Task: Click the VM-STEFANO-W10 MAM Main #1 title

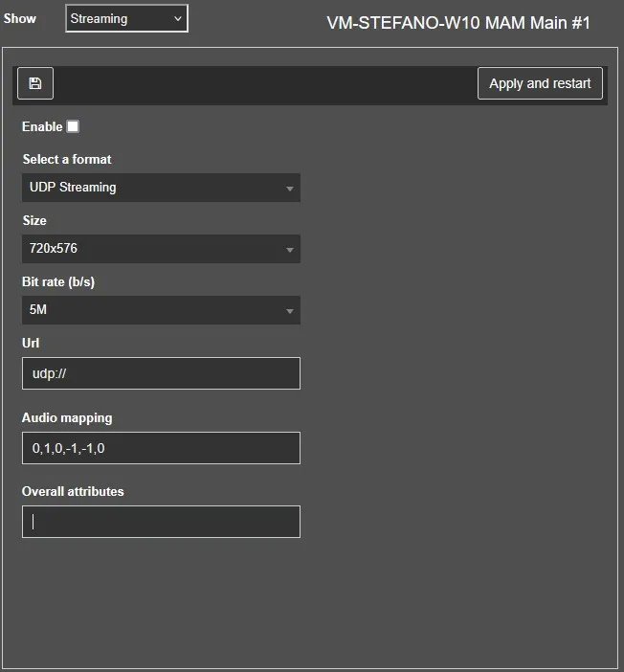Action: [x=458, y=23]
